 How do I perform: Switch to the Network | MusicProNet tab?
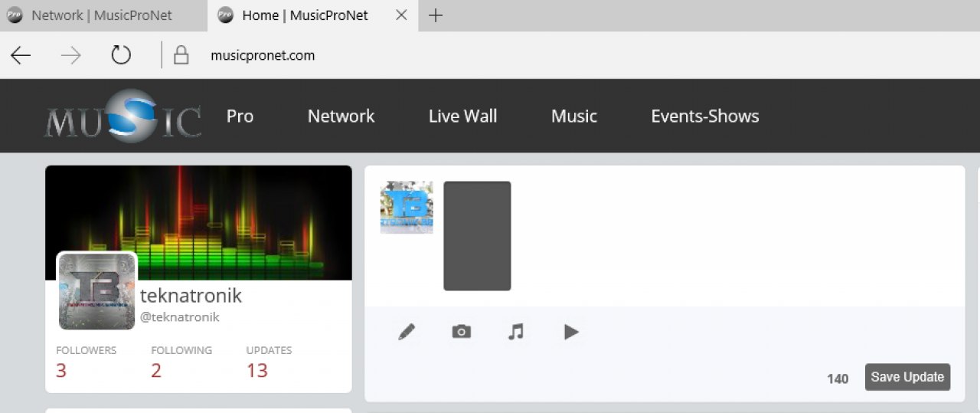click(x=103, y=15)
